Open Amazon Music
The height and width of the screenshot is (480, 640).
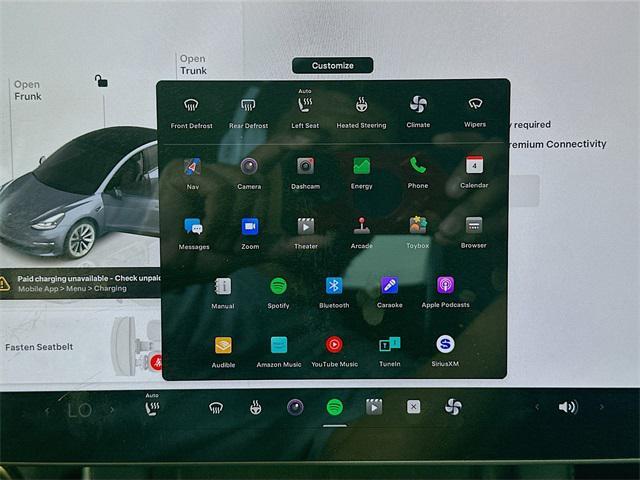click(279, 352)
